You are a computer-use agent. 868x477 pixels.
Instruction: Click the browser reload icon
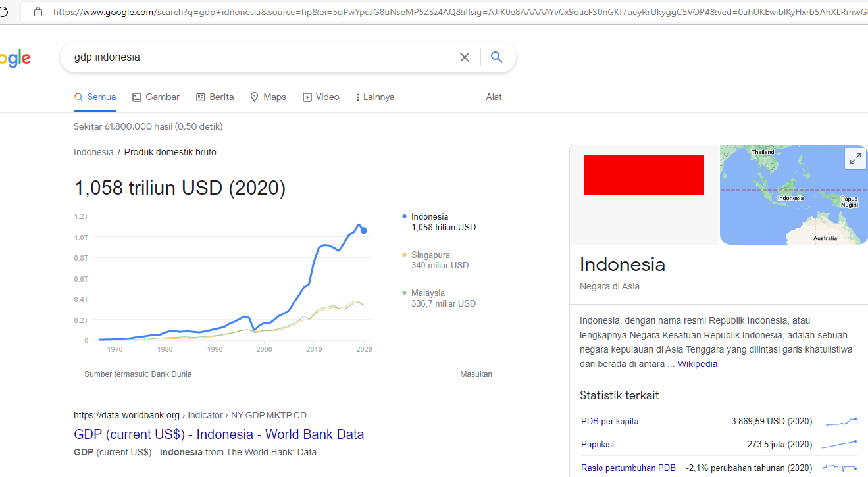pos(3,11)
